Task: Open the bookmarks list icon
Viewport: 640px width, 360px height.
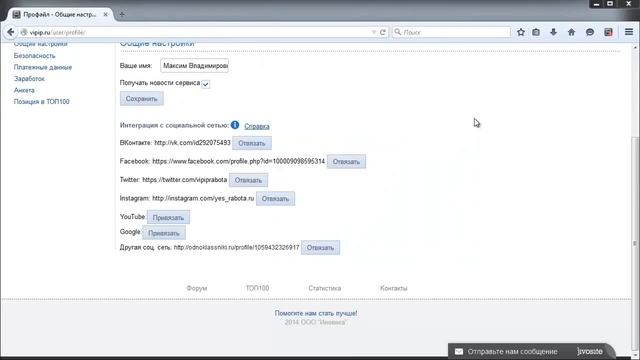Action: (x=536, y=32)
